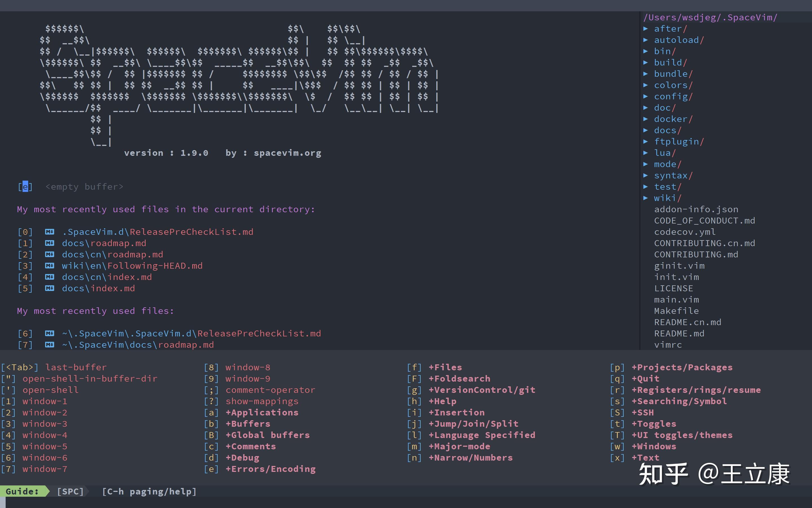812x508 pixels.
Task: Click the Guide: statusline label
Action: click(x=22, y=492)
